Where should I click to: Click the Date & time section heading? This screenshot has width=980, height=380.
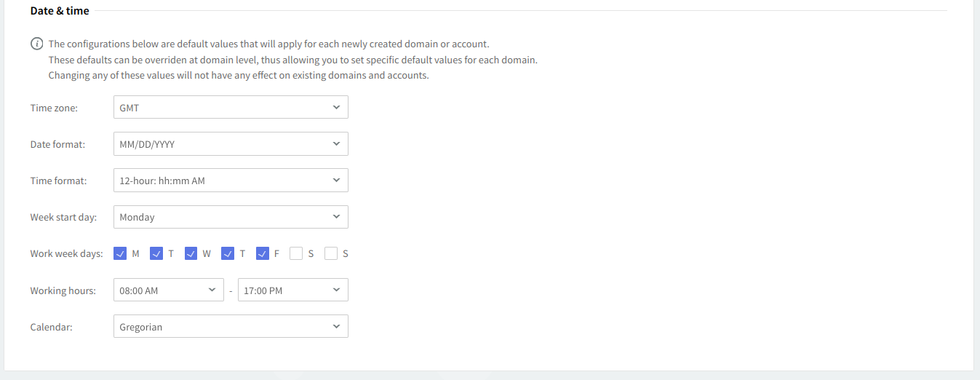coord(60,11)
